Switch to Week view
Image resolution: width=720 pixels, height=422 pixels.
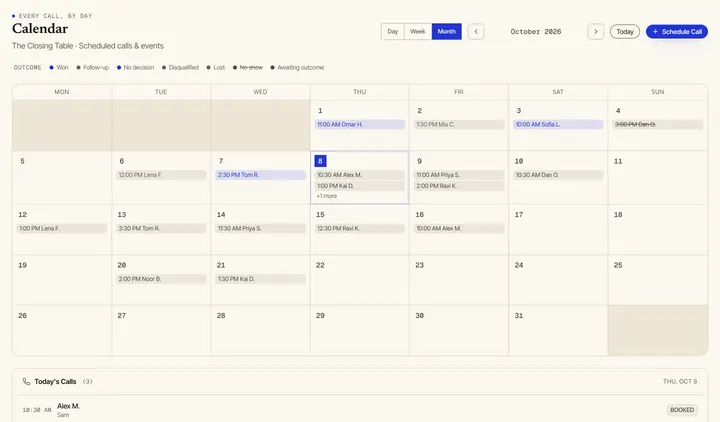[418, 32]
